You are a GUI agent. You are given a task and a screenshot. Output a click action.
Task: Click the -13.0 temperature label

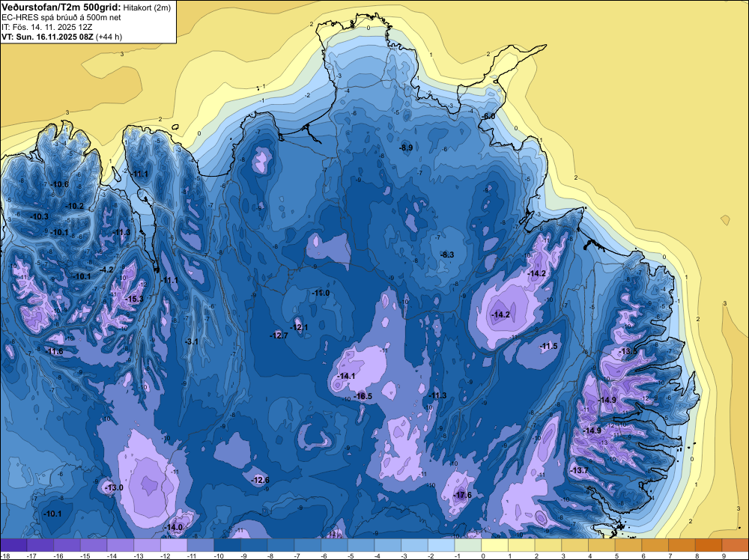point(115,487)
